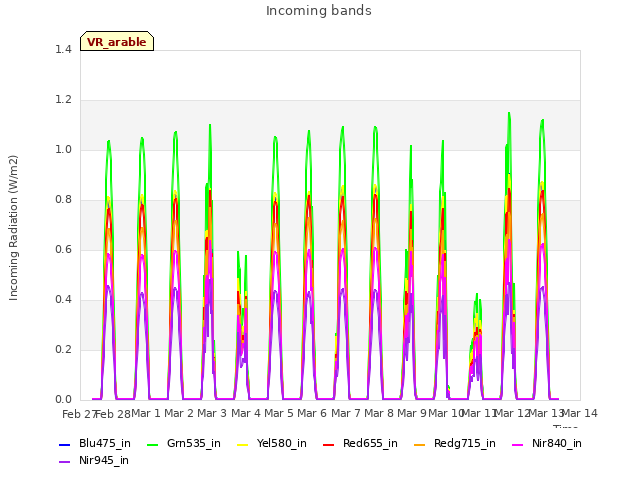
Task: Click the 0.8 y-axis tick label
Action: coord(63,200)
